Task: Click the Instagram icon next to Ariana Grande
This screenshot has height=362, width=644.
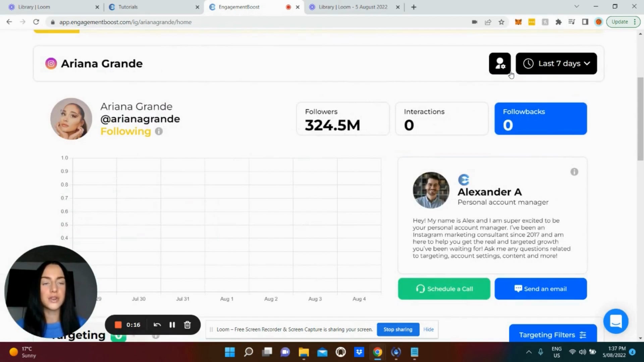Action: [x=51, y=63]
